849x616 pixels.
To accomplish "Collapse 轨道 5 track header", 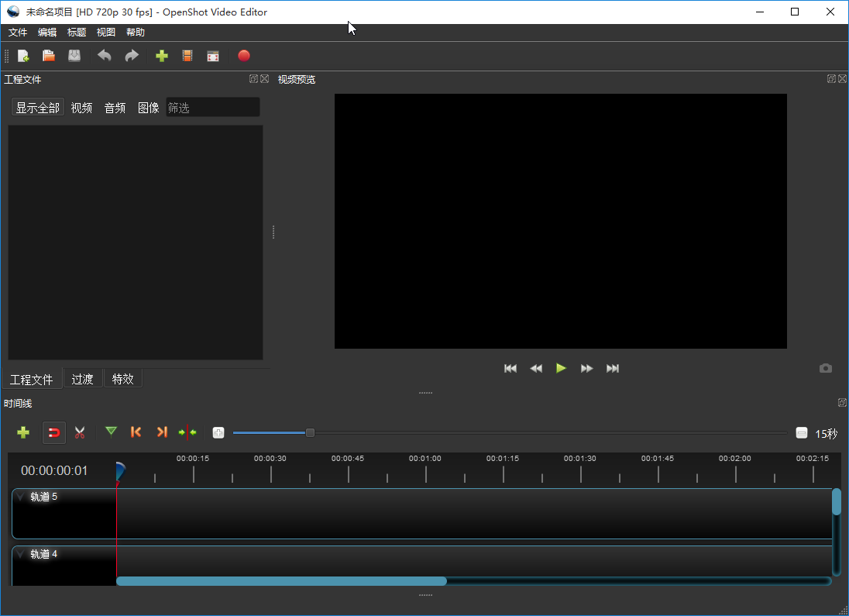I will (x=19, y=497).
